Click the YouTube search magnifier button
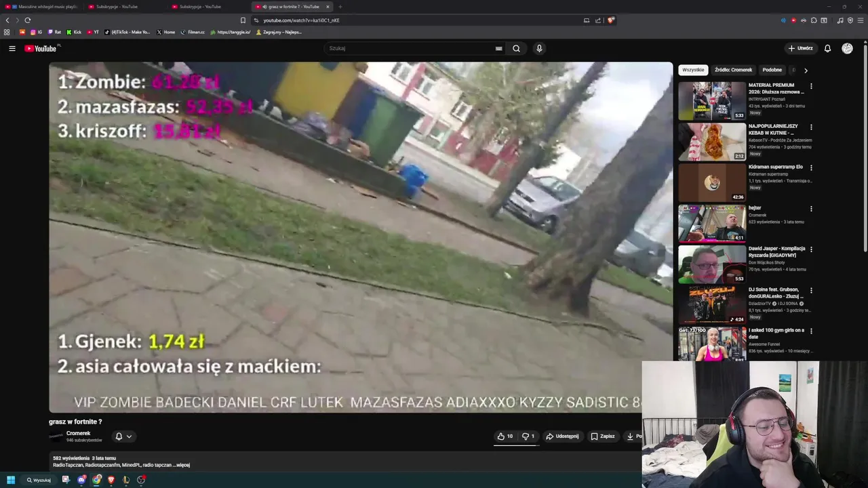The image size is (868, 488). click(x=516, y=48)
